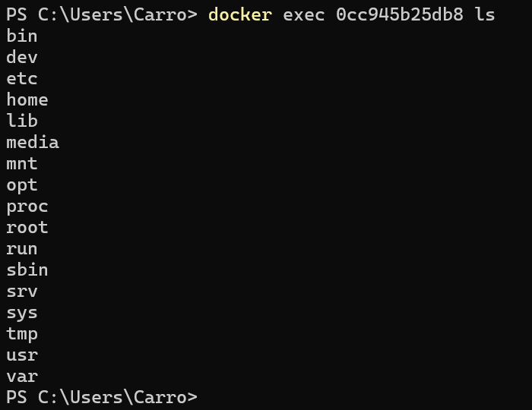Viewport: 532px width, 410px height.
Task: Click the 'docker' command word
Action: pos(240,14)
